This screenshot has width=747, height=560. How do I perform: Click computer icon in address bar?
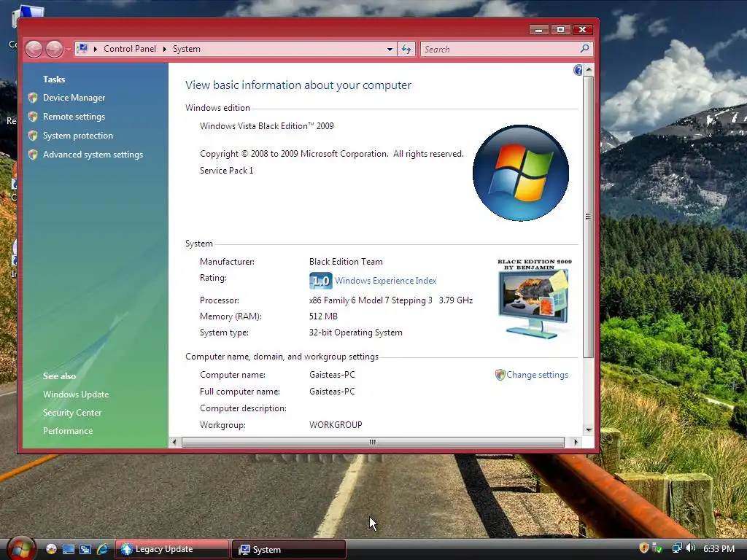[x=82, y=49]
